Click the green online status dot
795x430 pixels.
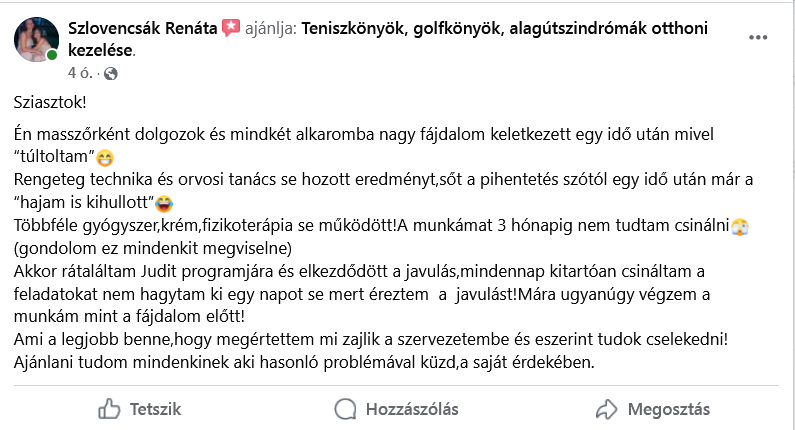(52, 55)
